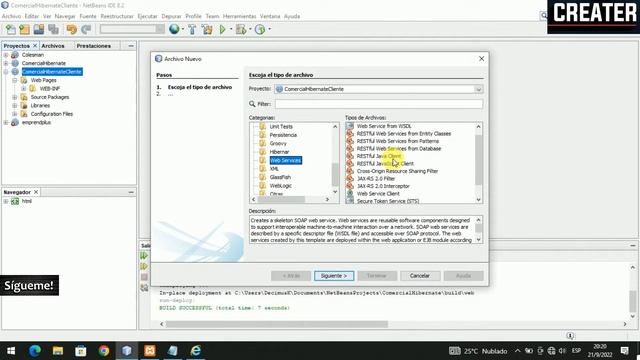640x360 pixels.
Task: Switch to the Archivos tab
Action: (53, 46)
